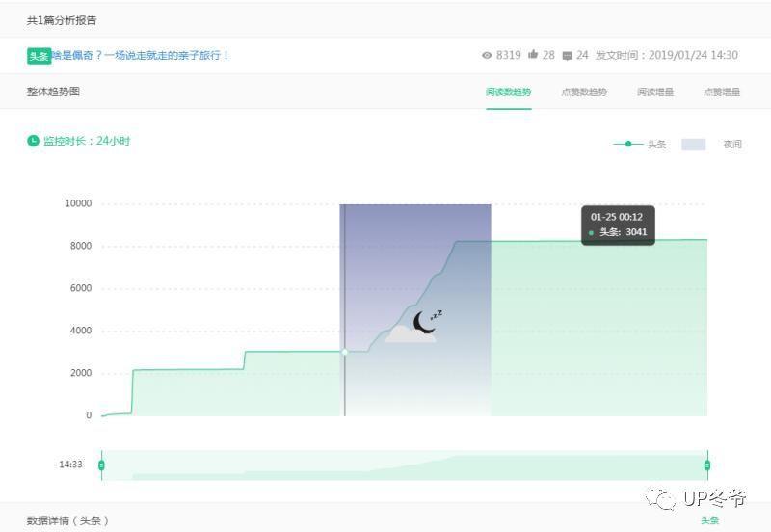Click the highlighted data point on the trend line
771x532 pixels.
point(345,352)
